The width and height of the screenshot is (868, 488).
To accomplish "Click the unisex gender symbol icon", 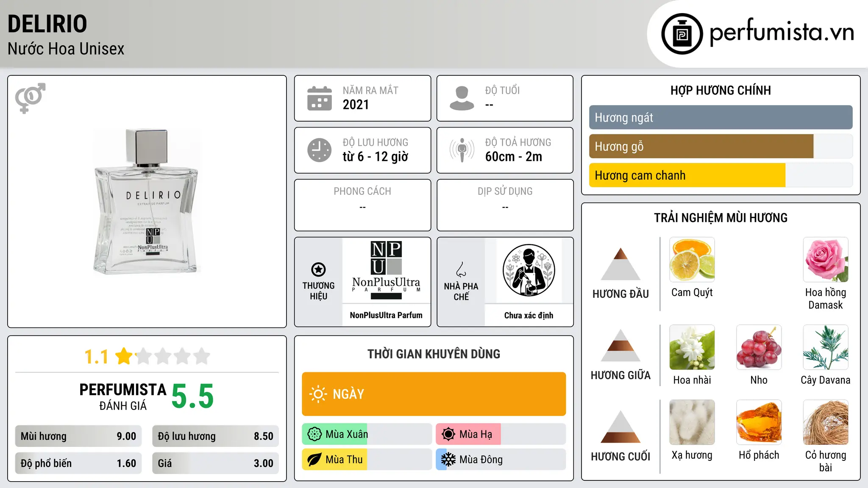I will pos(30,98).
